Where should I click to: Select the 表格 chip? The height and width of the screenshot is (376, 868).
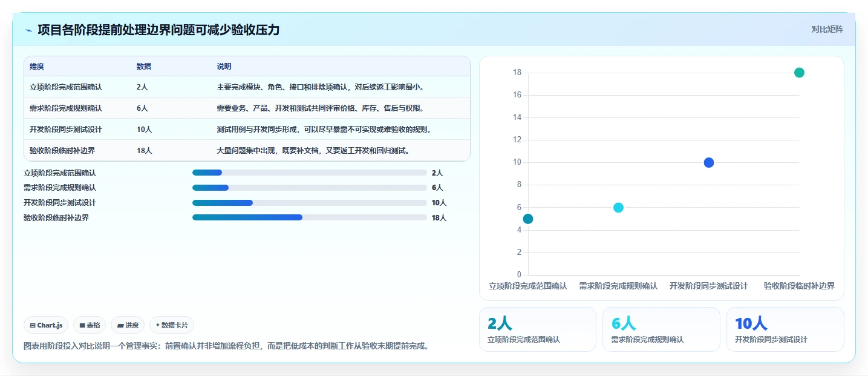[x=90, y=325]
